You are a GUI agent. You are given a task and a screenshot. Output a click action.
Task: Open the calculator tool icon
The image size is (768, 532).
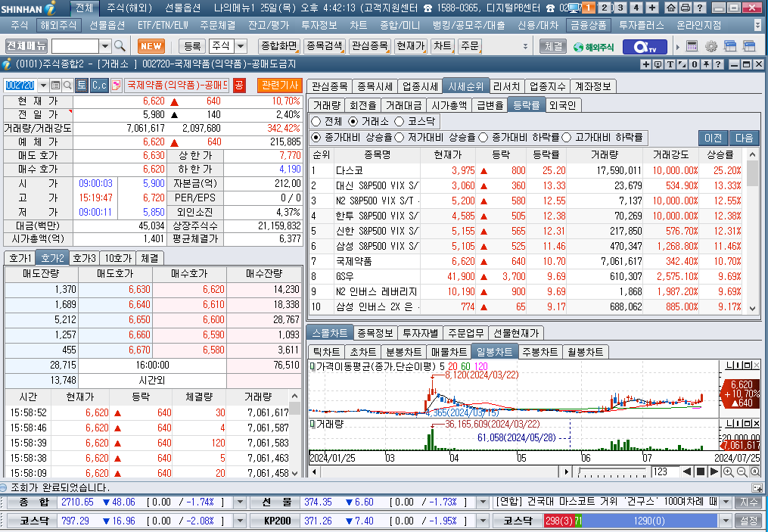click(x=692, y=46)
